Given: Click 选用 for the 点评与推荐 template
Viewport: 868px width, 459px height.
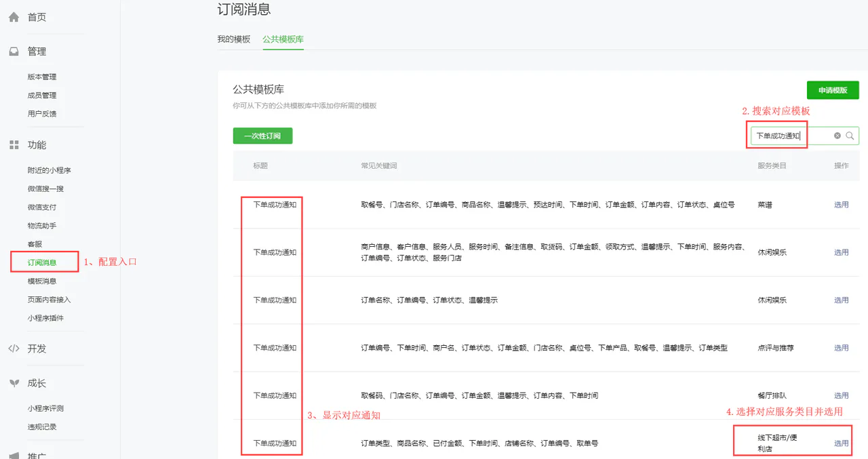Looking at the screenshot, I should click(841, 348).
